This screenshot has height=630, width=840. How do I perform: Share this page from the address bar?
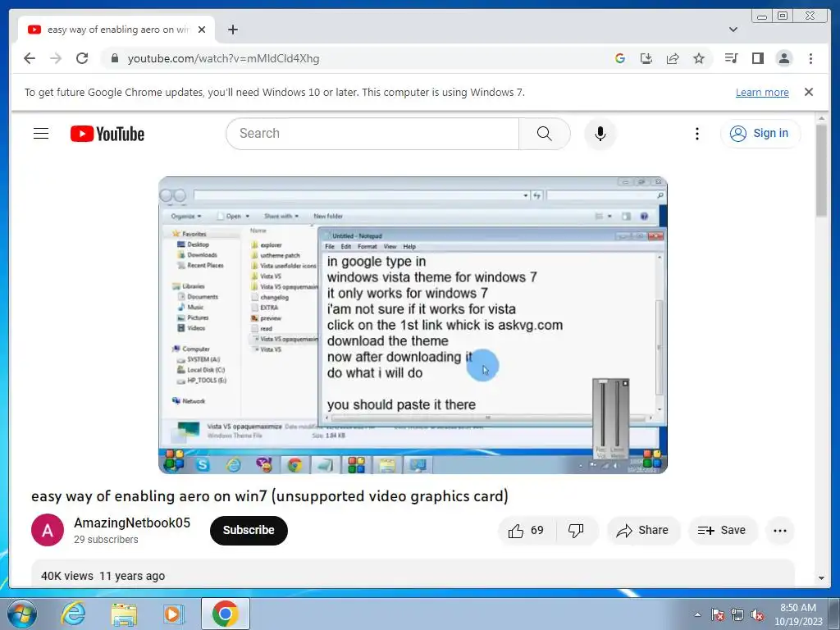pyautogui.click(x=673, y=58)
